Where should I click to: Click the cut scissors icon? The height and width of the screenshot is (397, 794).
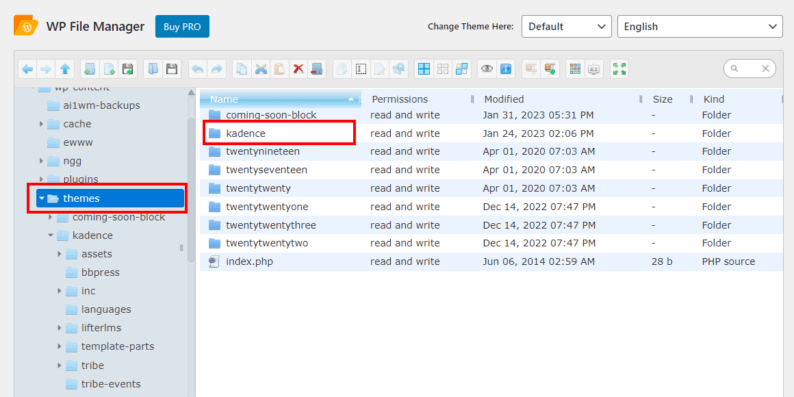click(261, 69)
